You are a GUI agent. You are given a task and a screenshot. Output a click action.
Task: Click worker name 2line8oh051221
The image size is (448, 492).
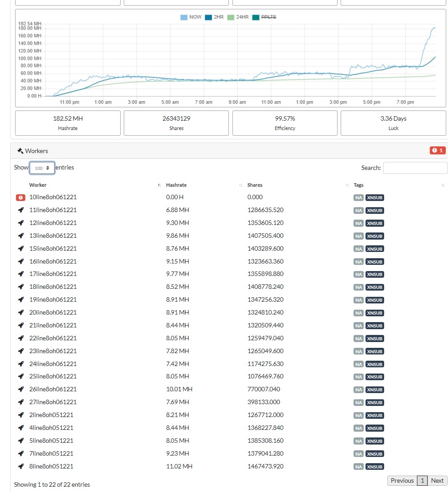pos(51,415)
